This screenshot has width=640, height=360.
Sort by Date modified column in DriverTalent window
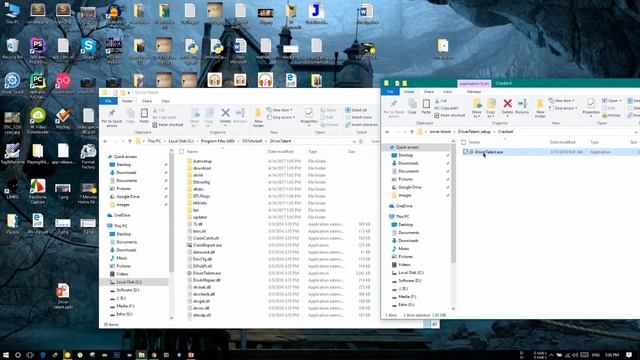coord(280,151)
